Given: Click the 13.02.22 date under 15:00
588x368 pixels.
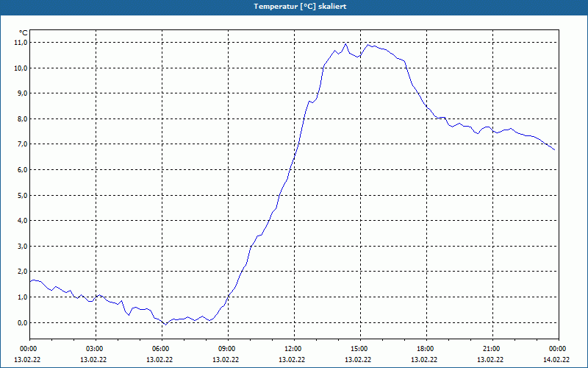Looking at the screenshot, I should (x=358, y=359).
